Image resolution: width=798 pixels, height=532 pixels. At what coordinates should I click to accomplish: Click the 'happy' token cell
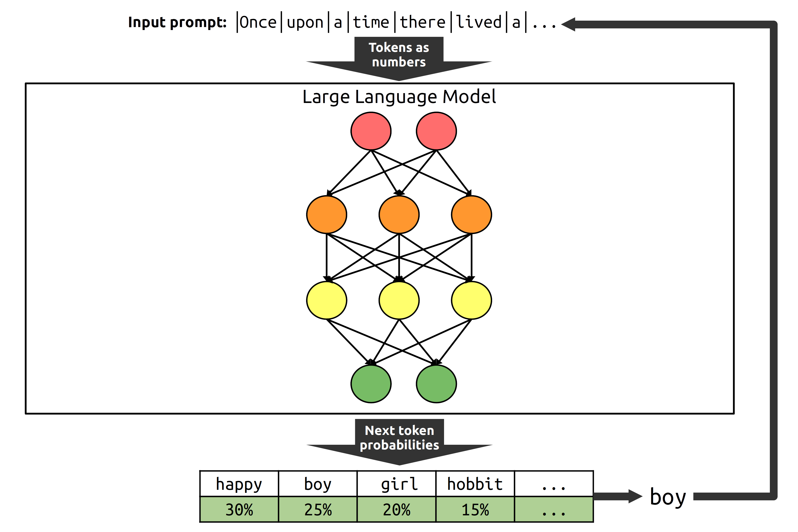point(239,484)
